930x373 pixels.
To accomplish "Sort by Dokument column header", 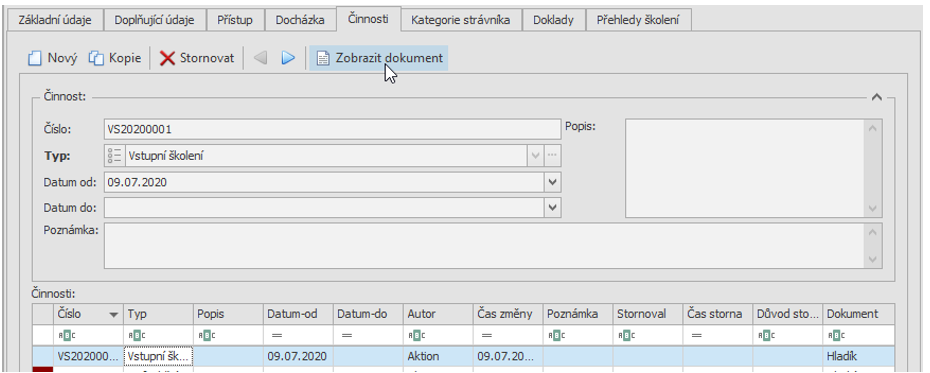I will [858, 314].
